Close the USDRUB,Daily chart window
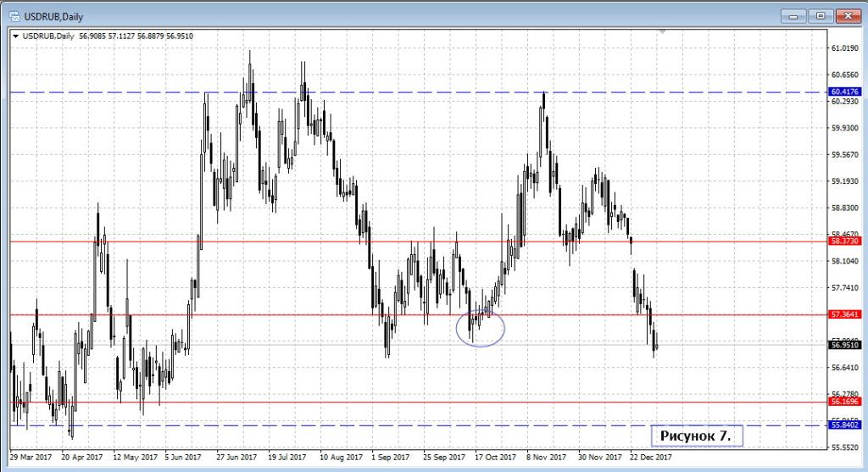 tap(847, 14)
